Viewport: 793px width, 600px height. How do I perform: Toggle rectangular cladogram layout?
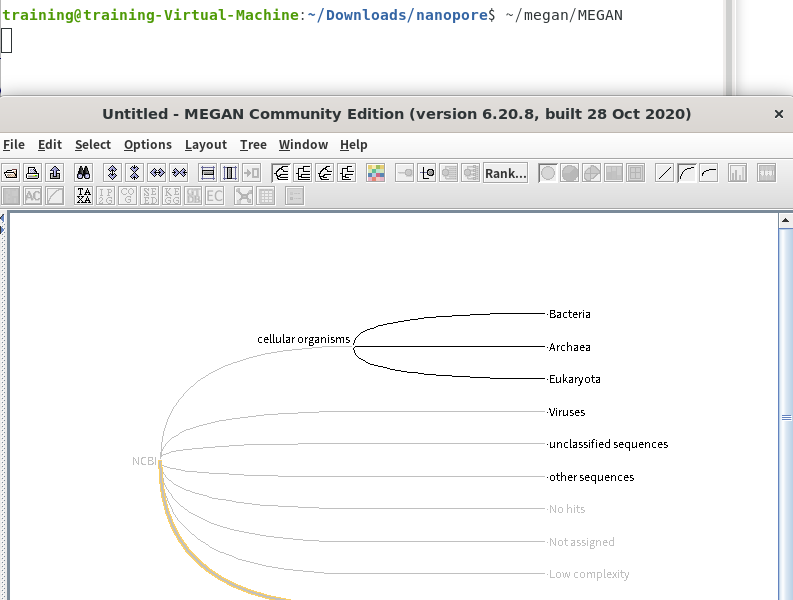click(303, 173)
